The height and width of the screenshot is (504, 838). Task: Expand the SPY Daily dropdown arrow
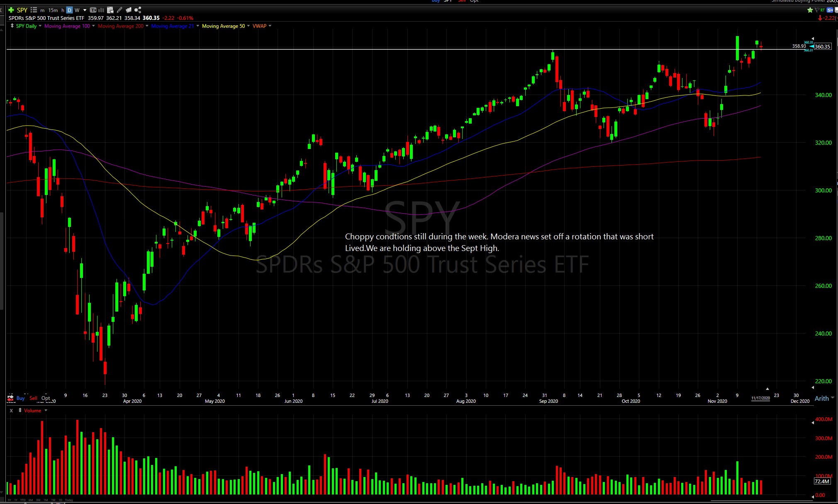[x=40, y=26]
